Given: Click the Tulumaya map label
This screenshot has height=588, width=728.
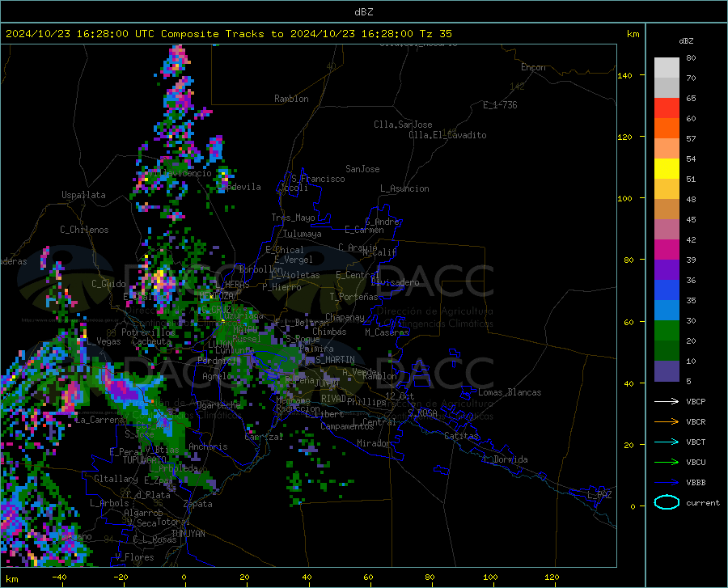Looking at the screenshot, I should (303, 234).
